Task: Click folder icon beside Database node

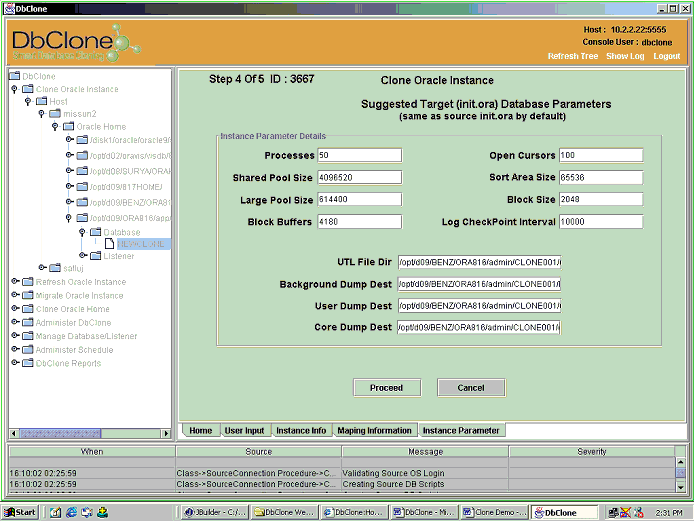Action: (x=96, y=232)
